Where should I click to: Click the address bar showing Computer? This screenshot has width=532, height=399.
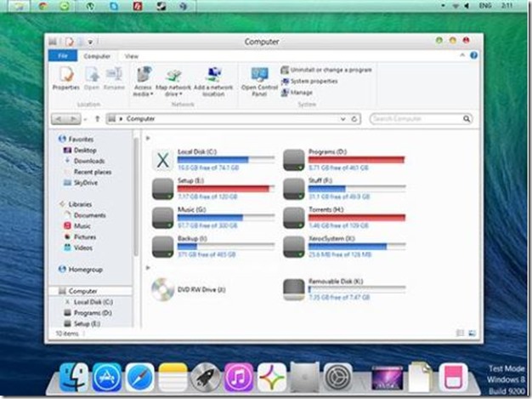point(233,119)
